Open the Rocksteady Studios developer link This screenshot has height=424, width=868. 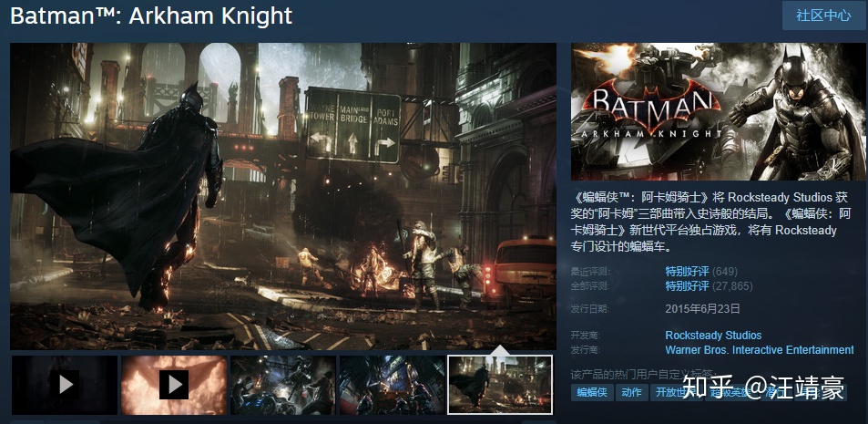(713, 336)
